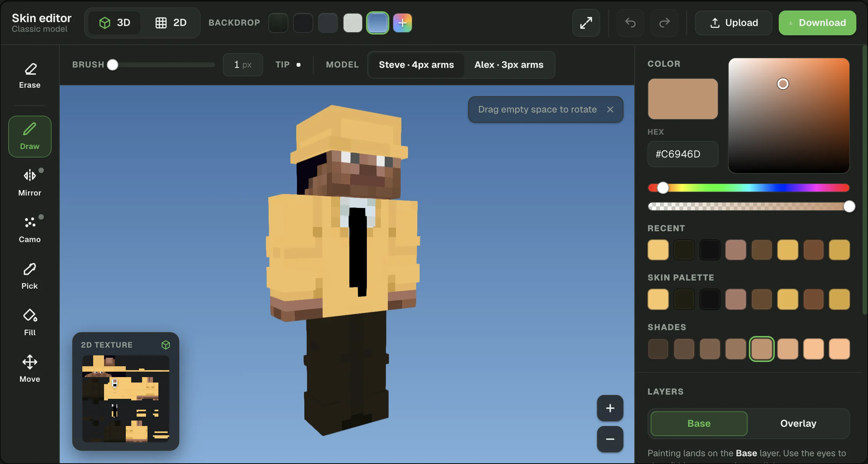Pick the darkest brown Shades swatch
Image resolution: width=868 pixels, height=464 pixels.
point(658,349)
